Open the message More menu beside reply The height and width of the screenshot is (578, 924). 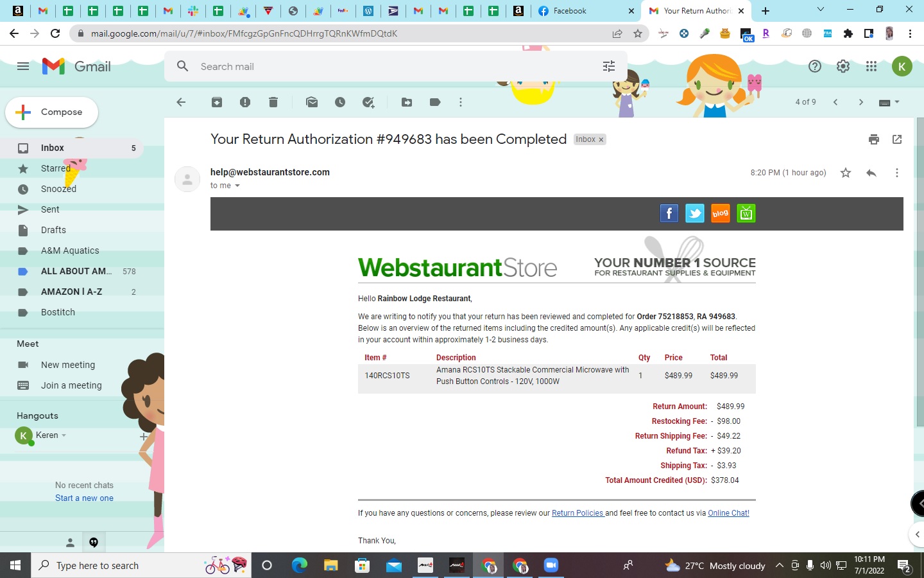[897, 173]
